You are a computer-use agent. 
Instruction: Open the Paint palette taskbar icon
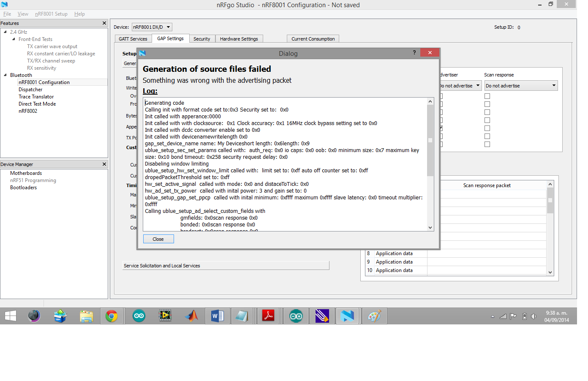(x=374, y=316)
